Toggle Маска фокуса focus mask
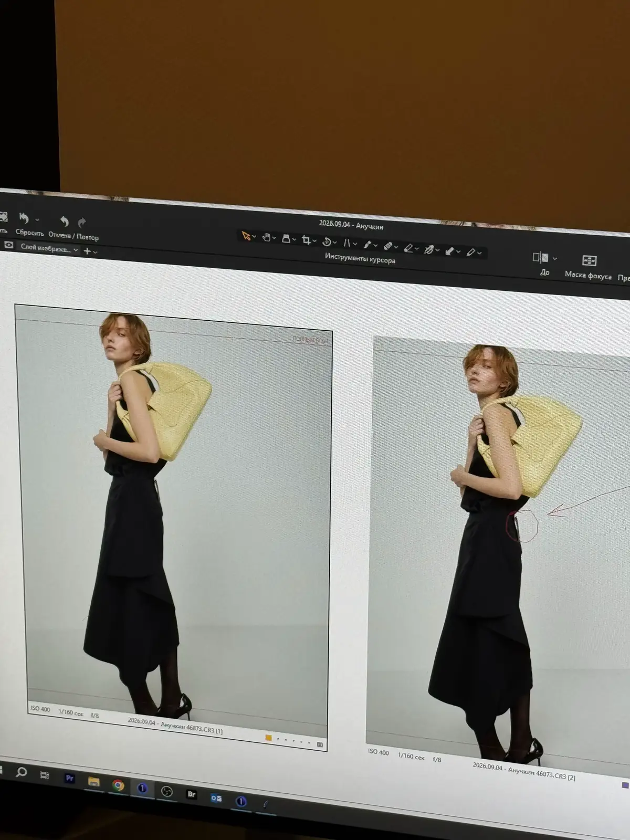The width and height of the screenshot is (630, 840). coord(589,267)
